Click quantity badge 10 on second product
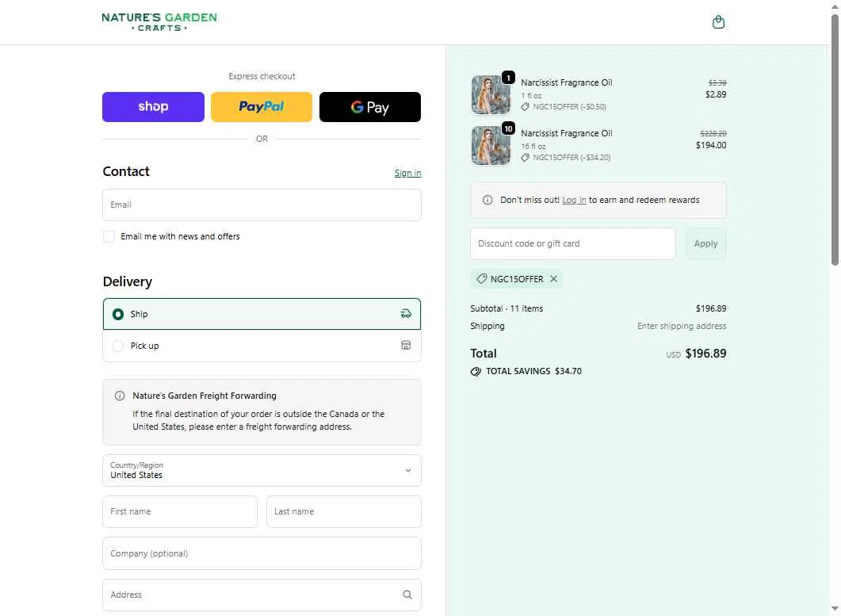 click(x=508, y=128)
